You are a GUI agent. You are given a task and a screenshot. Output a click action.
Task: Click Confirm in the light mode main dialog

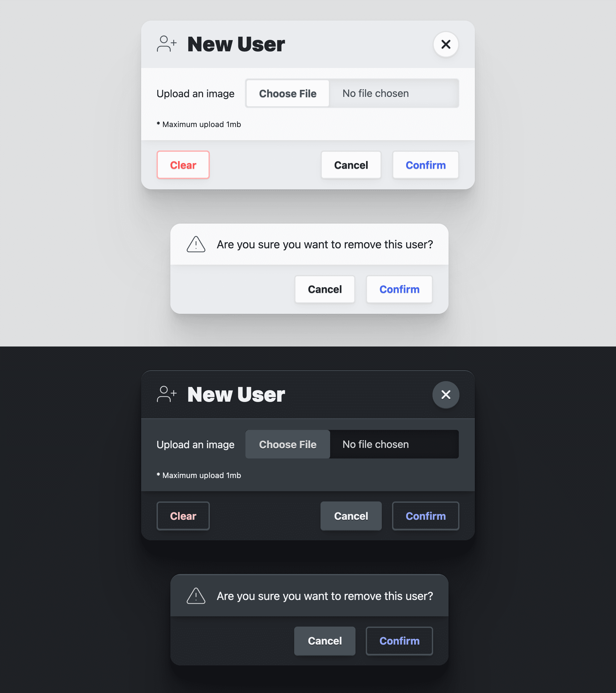pos(426,165)
